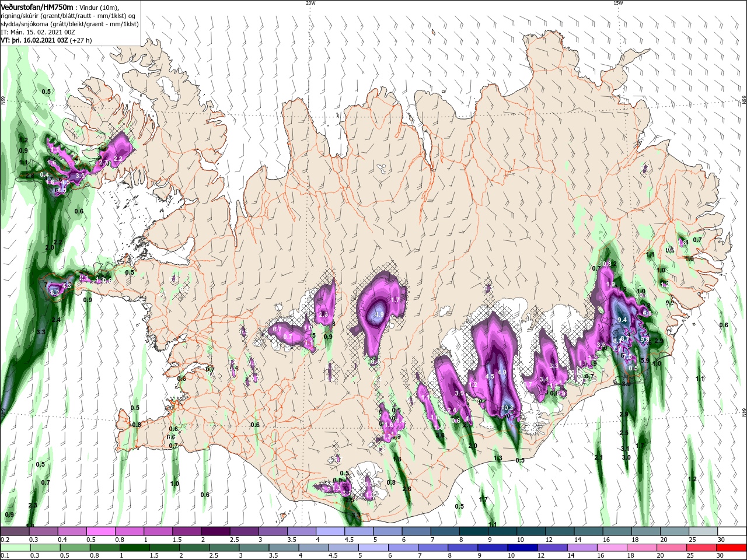Select the pale grey 25 swatch in snow legend

tap(703, 531)
